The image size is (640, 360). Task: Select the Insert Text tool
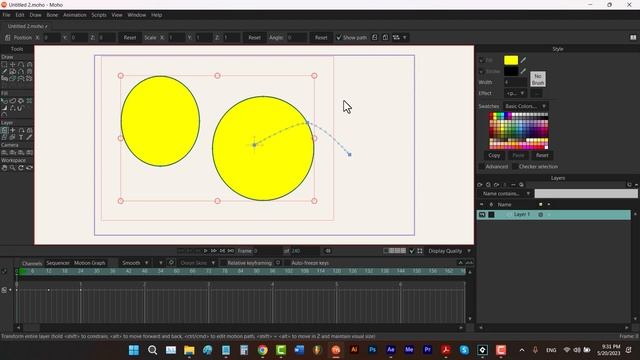[x=21, y=138]
